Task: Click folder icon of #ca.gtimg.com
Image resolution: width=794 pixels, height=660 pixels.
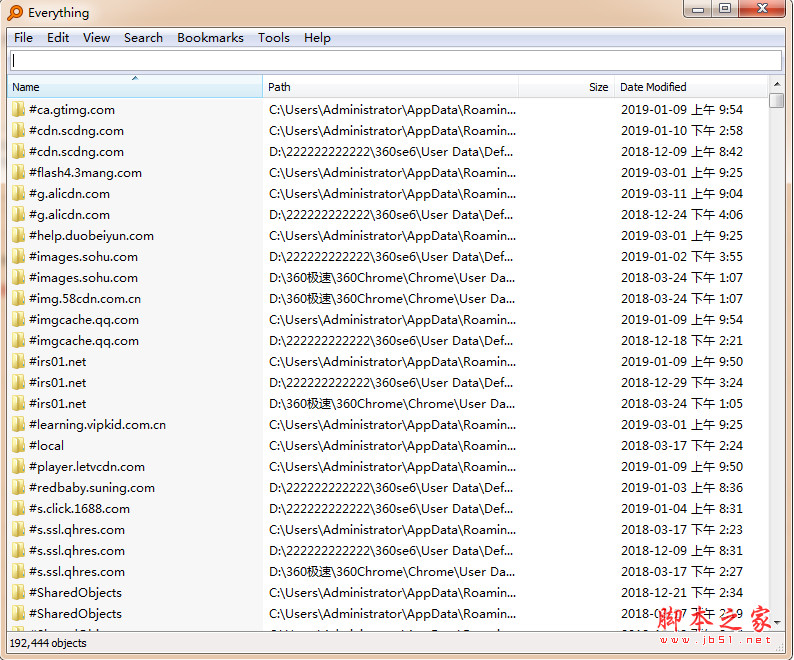Action: (18, 109)
